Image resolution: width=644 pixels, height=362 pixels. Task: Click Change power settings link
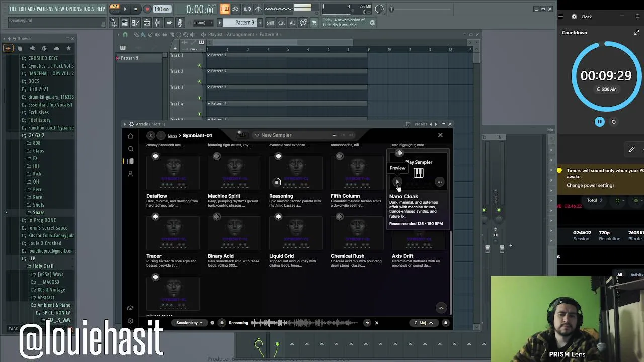point(590,185)
